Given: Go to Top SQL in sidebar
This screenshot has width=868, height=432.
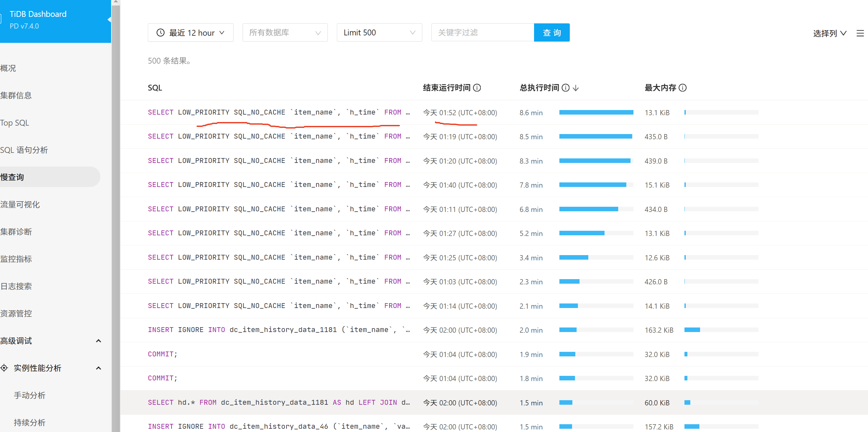Looking at the screenshot, I should (15, 123).
